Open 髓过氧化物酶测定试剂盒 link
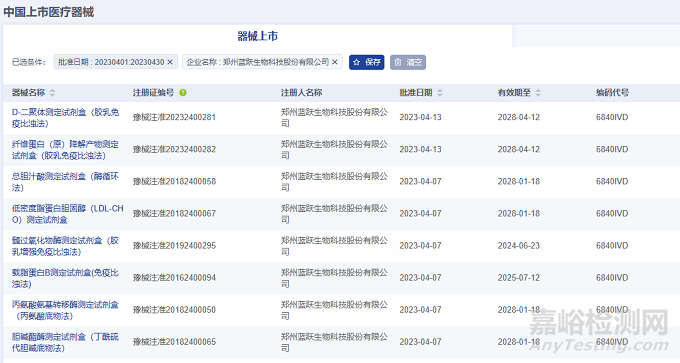Viewport: 680px width, 363px height. tap(65, 246)
